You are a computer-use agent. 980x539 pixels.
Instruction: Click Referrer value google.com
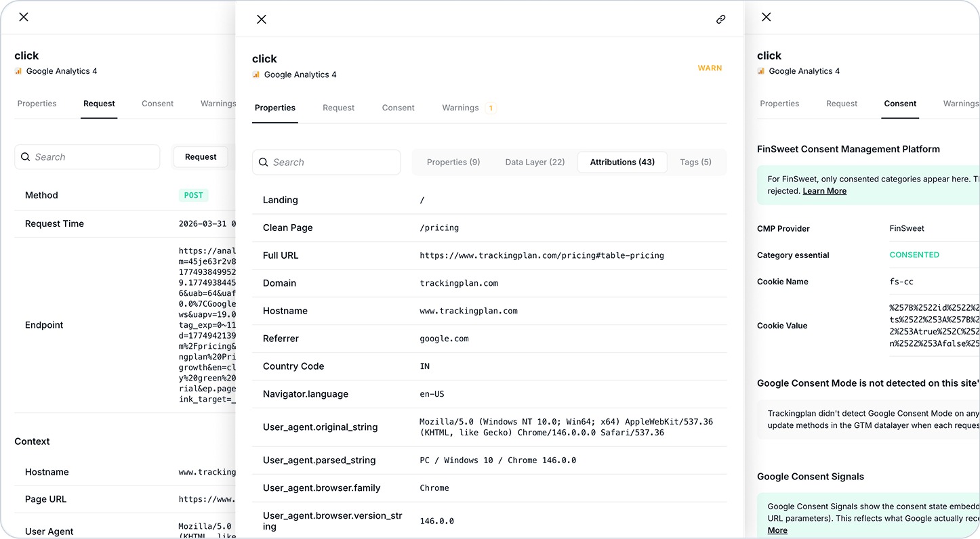444,339
